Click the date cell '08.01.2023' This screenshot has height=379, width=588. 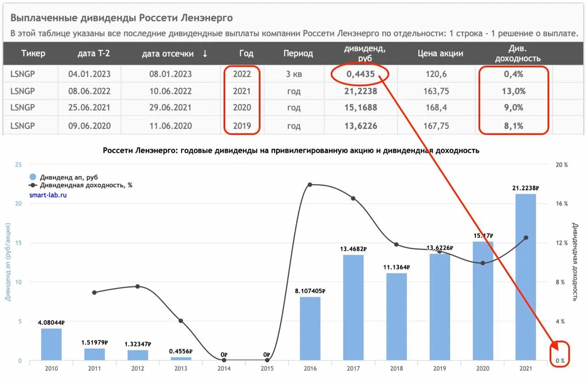pos(170,74)
